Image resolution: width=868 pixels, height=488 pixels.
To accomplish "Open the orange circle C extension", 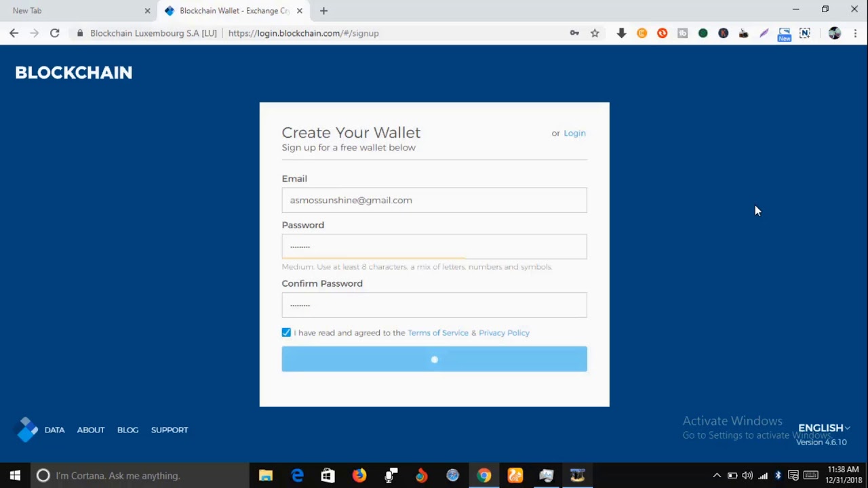I will pos(642,33).
